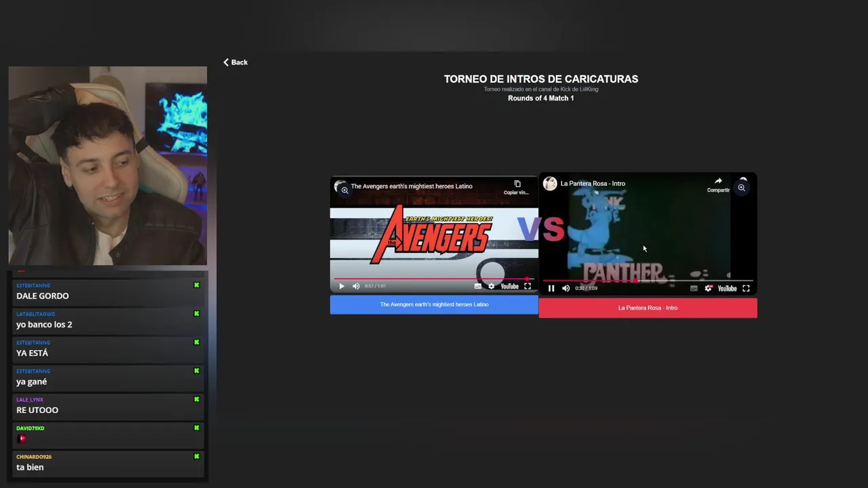
Task: Click Kick badge beside DALE GORDO message
Action: point(197,285)
